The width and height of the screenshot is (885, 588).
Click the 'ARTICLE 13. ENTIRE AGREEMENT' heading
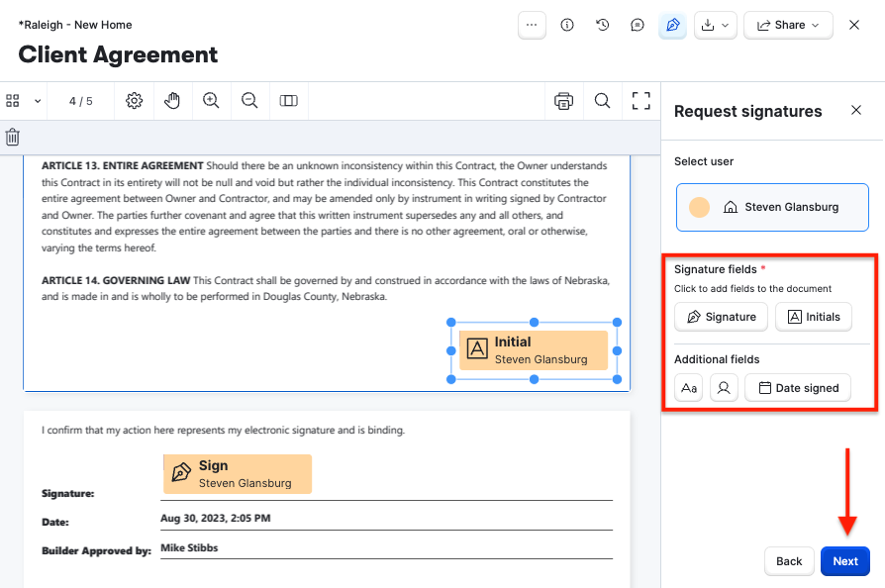[123, 165]
